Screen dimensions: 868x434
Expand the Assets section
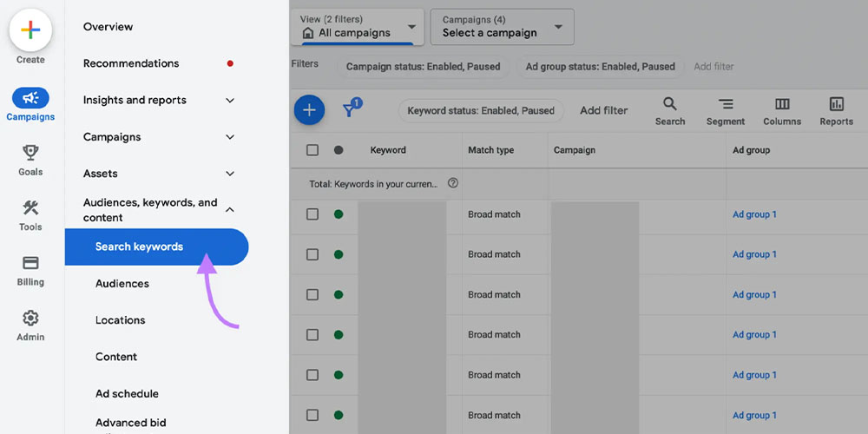(x=230, y=174)
